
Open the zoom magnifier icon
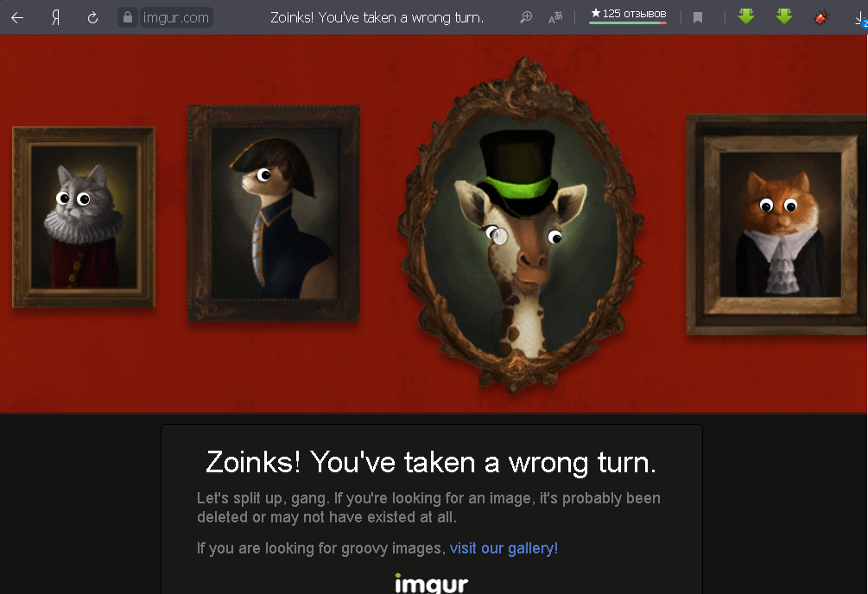click(x=526, y=17)
